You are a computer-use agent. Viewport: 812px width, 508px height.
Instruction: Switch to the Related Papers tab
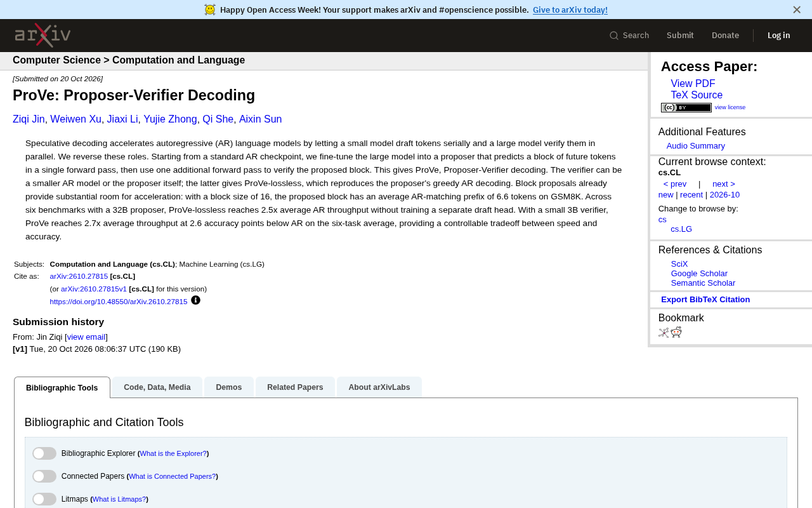(x=295, y=387)
